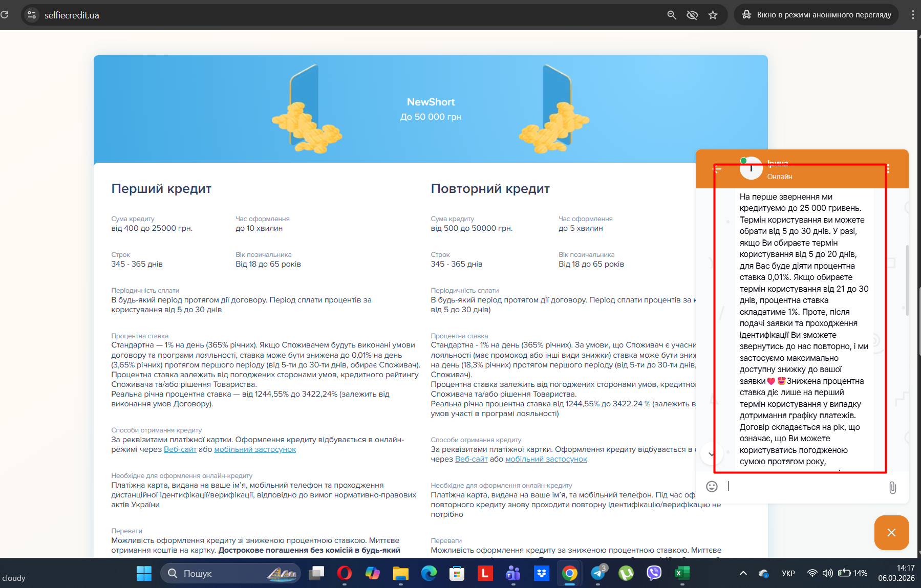
Task: Attach a file using the paperclip icon
Action: click(x=892, y=487)
